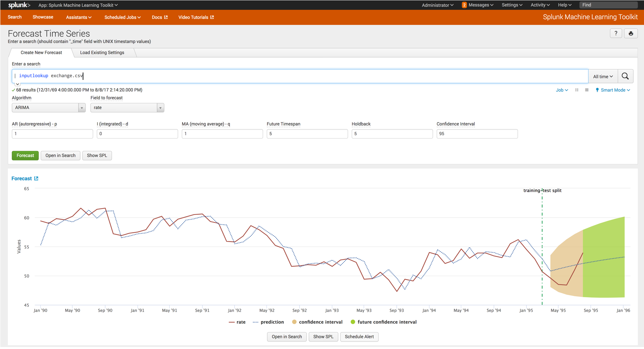Click Show SPL beside Forecast button
644x349 pixels.
(x=97, y=155)
